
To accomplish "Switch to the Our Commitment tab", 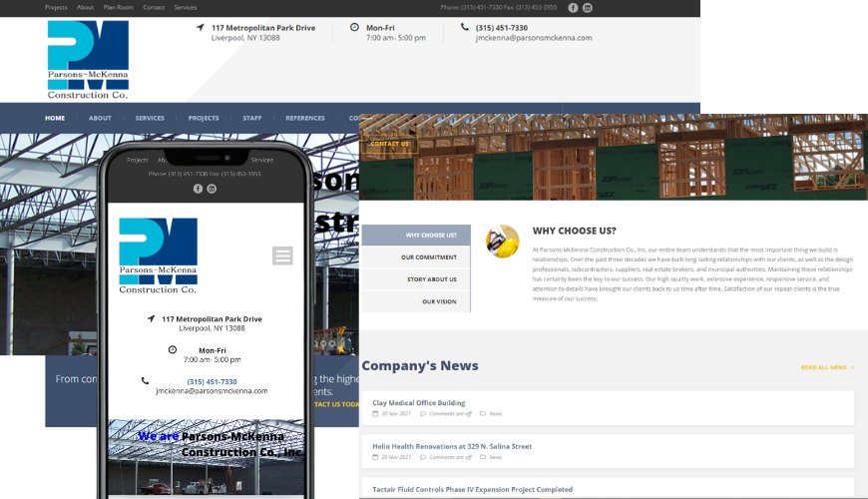I will (x=416, y=257).
